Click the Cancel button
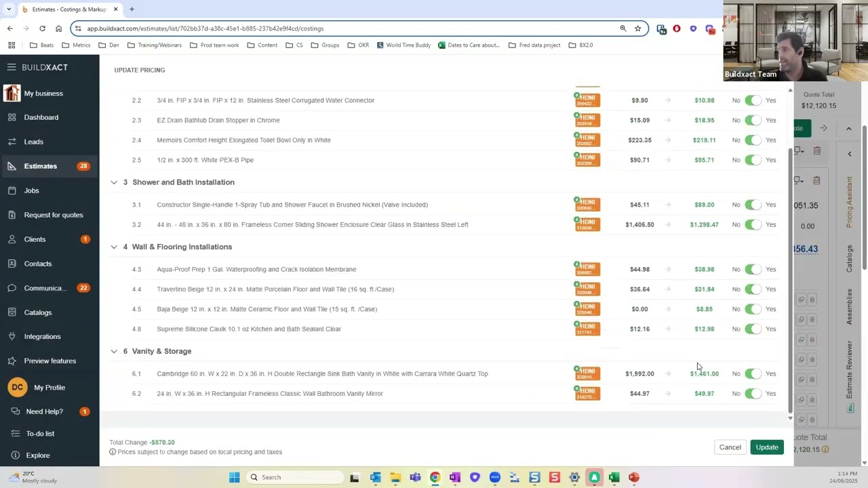Image resolution: width=868 pixels, height=488 pixels. [730, 447]
